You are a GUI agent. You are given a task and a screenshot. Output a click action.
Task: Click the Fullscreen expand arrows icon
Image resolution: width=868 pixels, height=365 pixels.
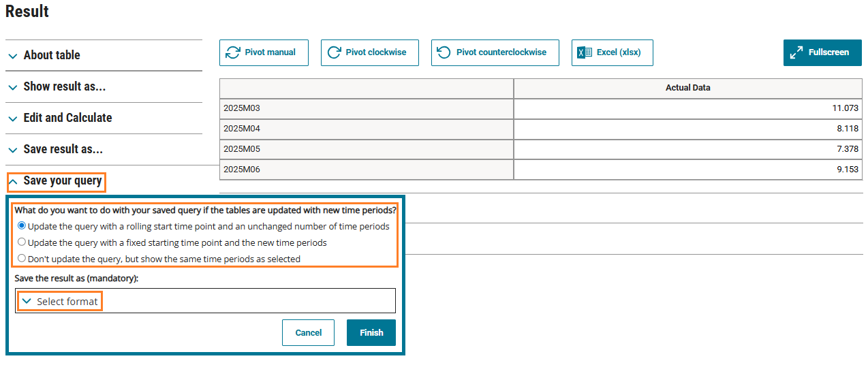click(796, 52)
